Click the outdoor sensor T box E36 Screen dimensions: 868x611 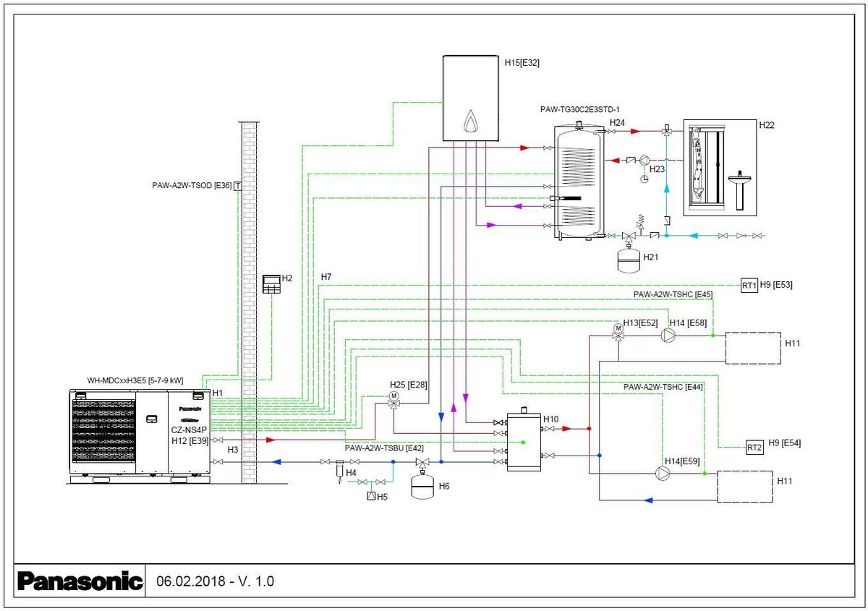click(x=237, y=186)
